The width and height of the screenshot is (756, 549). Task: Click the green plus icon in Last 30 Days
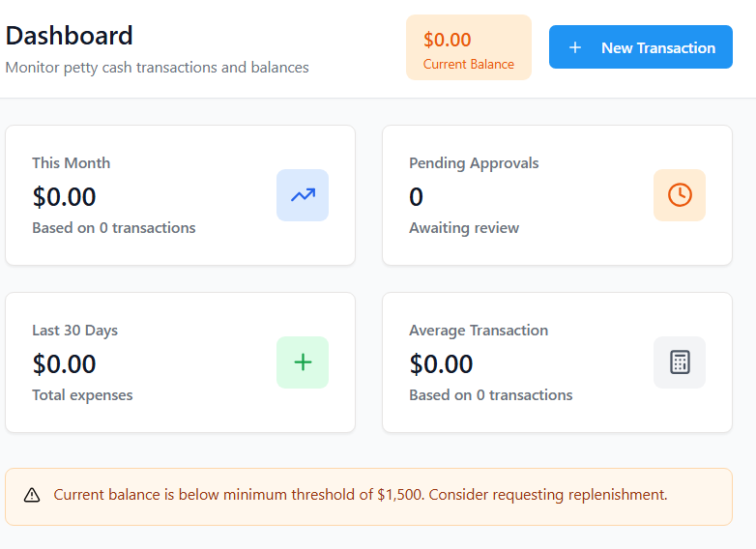coord(303,362)
